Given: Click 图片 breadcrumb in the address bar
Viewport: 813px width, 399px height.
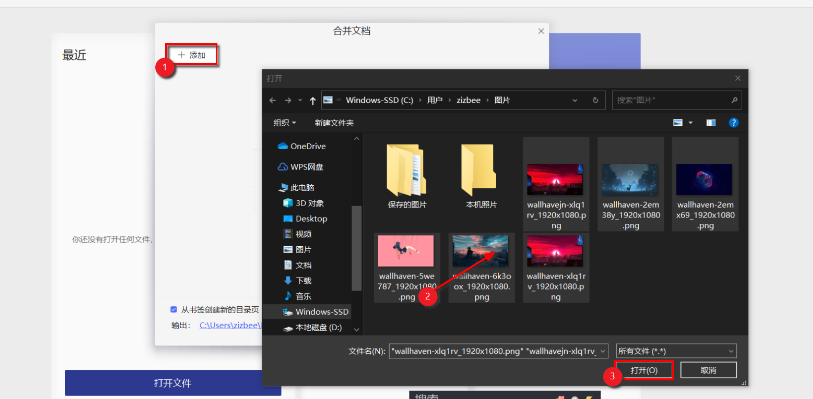Looking at the screenshot, I should click(x=502, y=101).
